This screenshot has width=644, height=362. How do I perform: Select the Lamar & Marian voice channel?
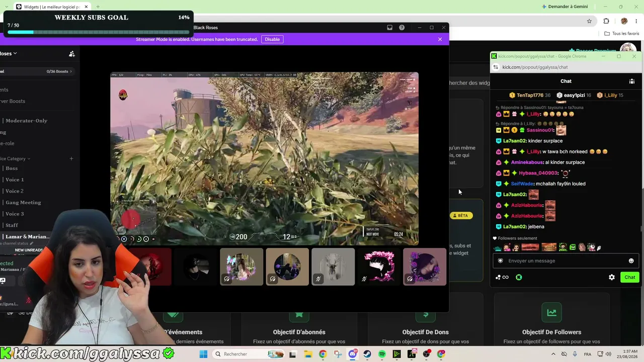27,237
